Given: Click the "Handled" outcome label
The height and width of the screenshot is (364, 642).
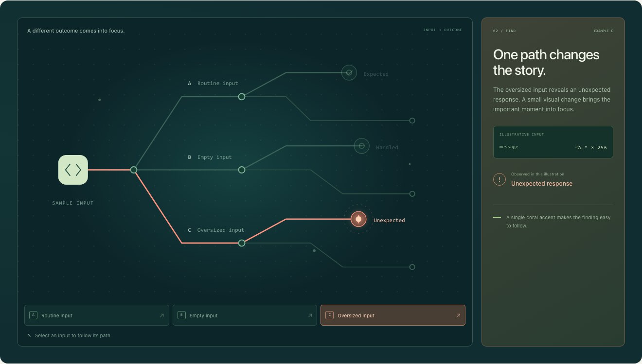Looking at the screenshot, I should [387, 147].
